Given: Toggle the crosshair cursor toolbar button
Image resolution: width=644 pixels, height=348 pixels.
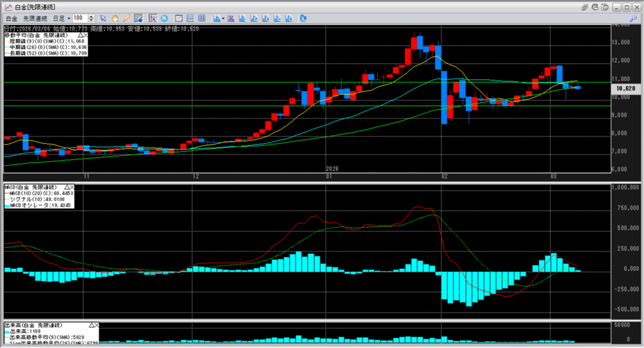Looking at the screenshot, I should tap(153, 18).
